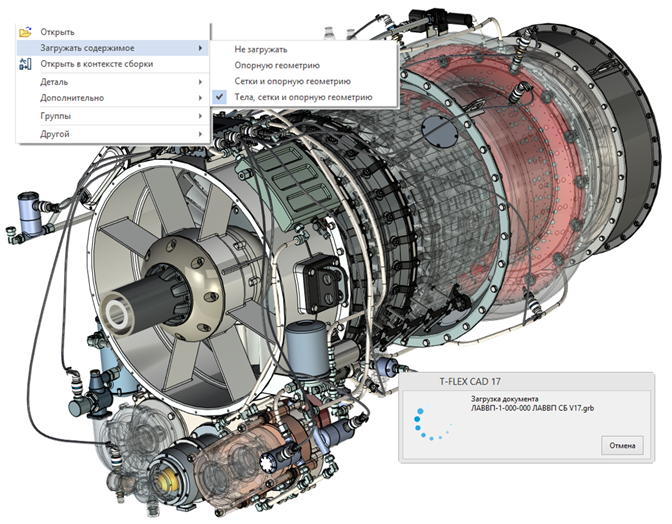The width and height of the screenshot is (672, 524).
Task: Select the Не загружать option
Action: [303, 49]
